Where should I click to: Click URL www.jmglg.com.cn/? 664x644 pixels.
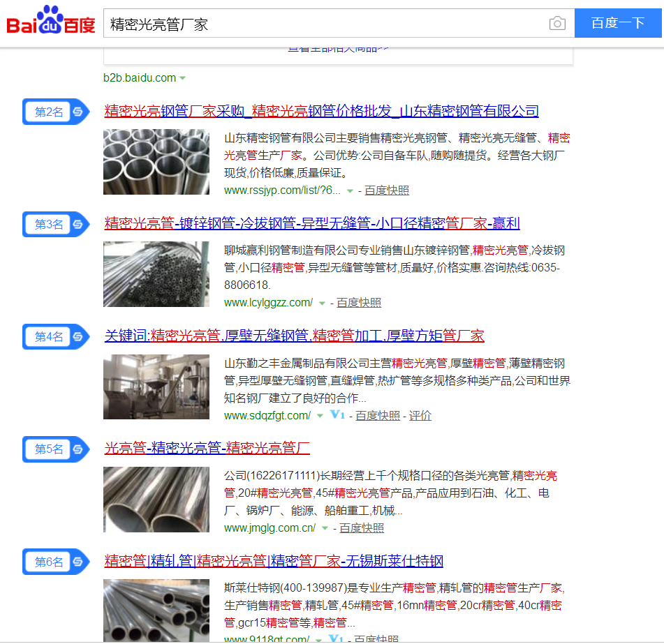click(270, 528)
